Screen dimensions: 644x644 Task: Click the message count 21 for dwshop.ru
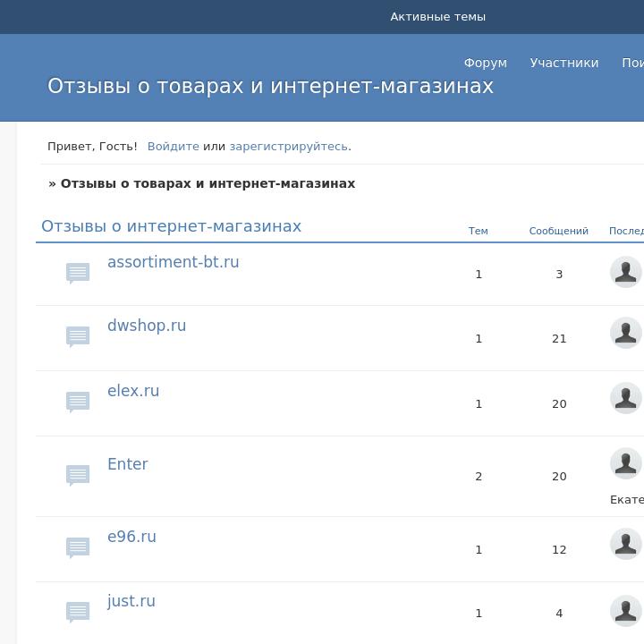pos(559,339)
